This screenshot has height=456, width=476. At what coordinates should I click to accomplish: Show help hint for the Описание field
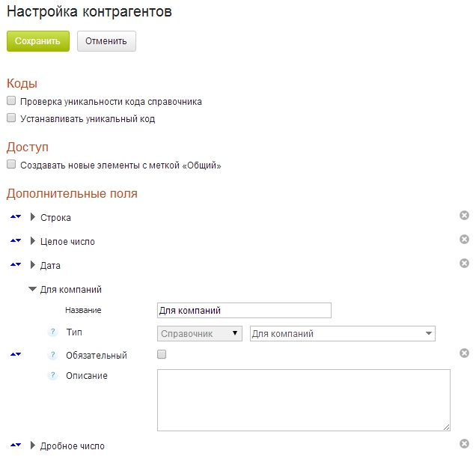[x=53, y=376]
